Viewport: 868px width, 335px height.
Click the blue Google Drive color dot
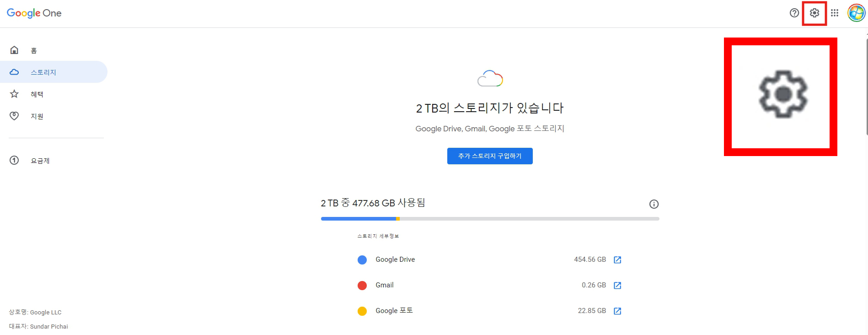pos(362,260)
